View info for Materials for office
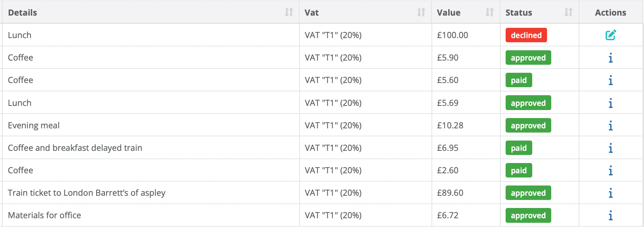Image resolution: width=644 pixels, height=227 pixels. [x=611, y=216]
